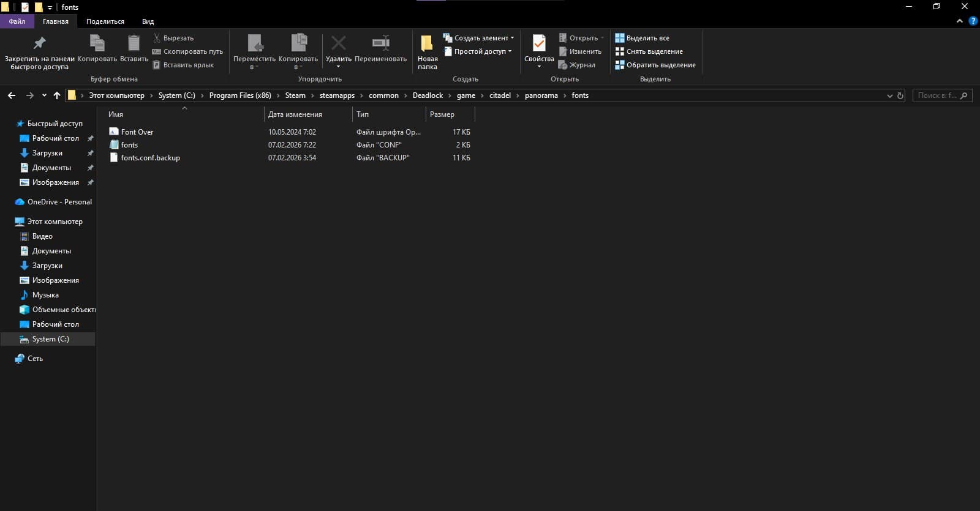This screenshot has width=980, height=511.
Task: Go forward with right arrow
Action: pos(29,95)
